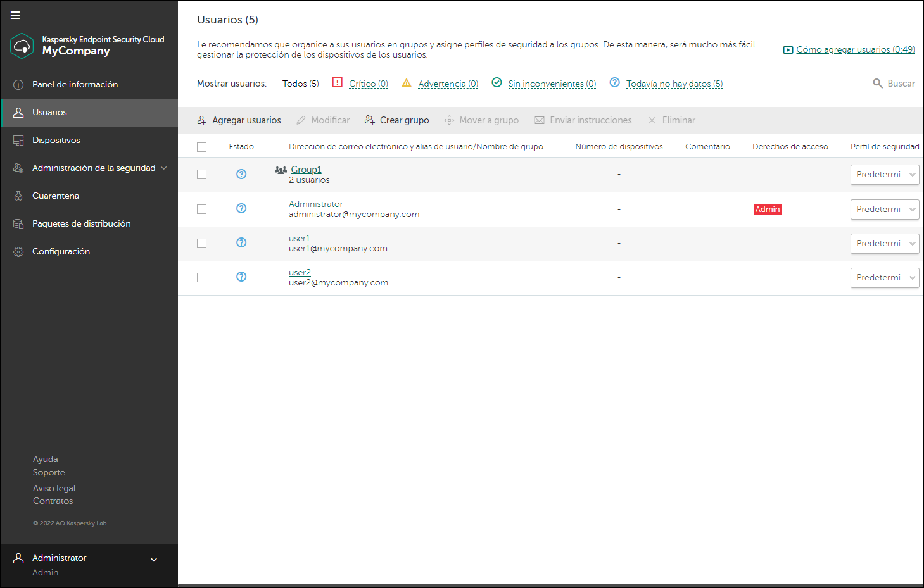This screenshot has width=924, height=588.
Task: Click the Mover a grupo arrows icon
Action: tap(449, 120)
